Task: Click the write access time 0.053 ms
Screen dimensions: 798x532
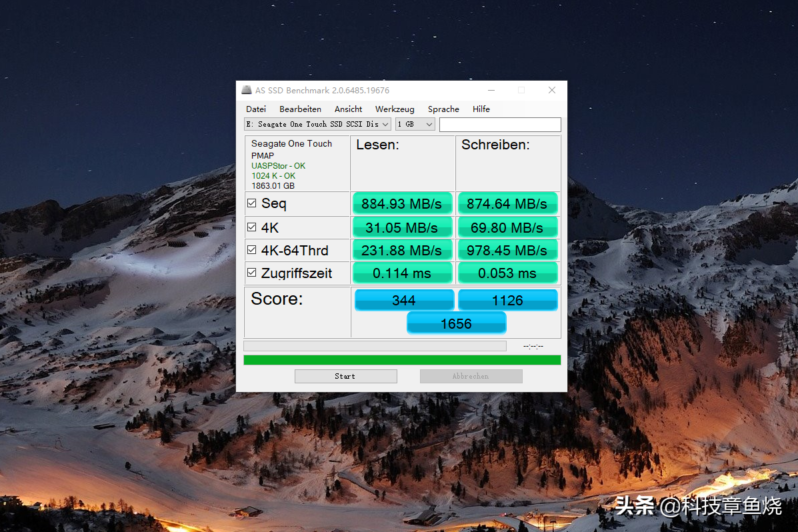Action: point(507,273)
